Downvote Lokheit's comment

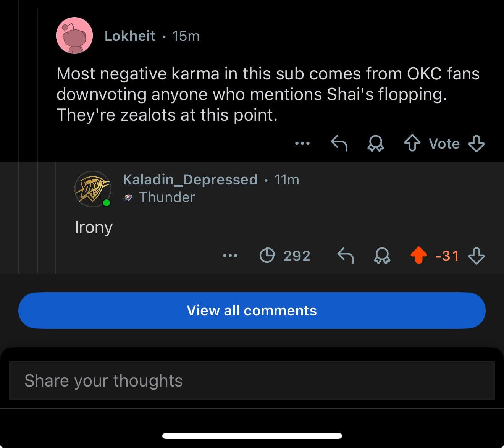point(477,144)
